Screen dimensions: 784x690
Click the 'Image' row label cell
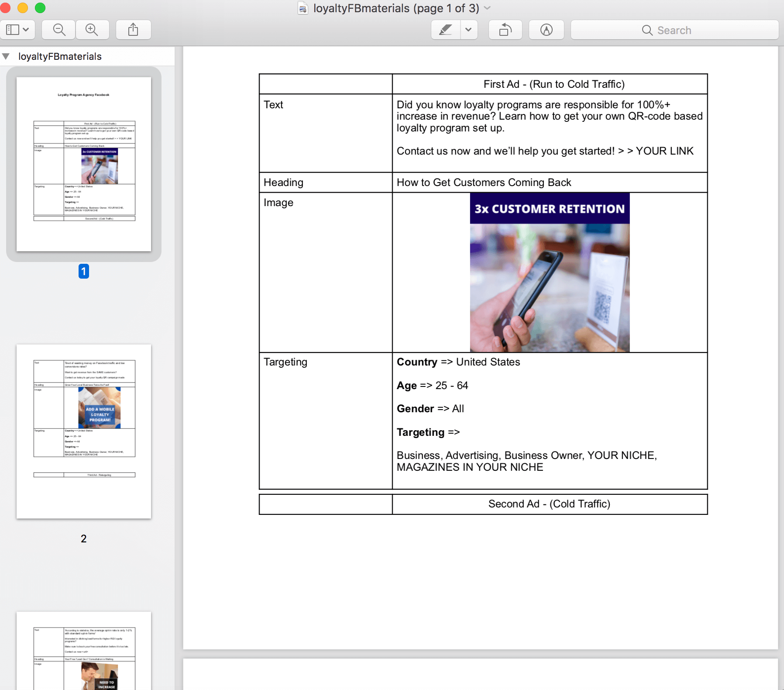326,273
